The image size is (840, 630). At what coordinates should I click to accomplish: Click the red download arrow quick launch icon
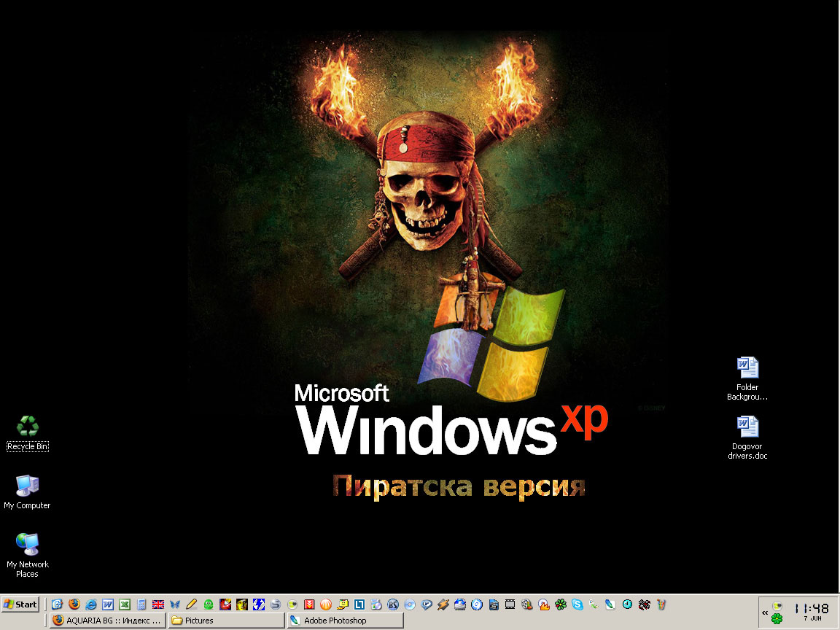(309, 604)
